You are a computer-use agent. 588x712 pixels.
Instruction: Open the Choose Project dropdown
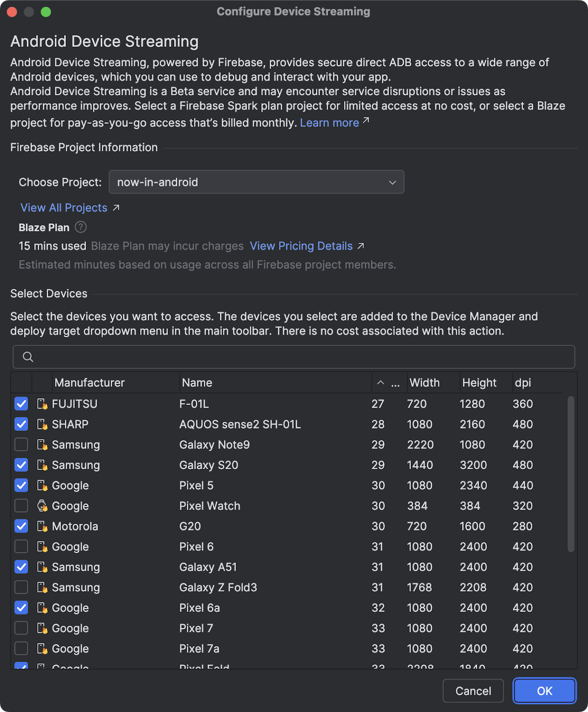tap(256, 182)
